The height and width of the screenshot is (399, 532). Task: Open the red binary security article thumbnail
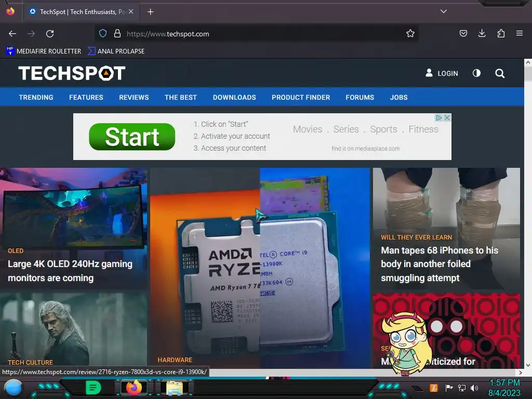point(446,331)
